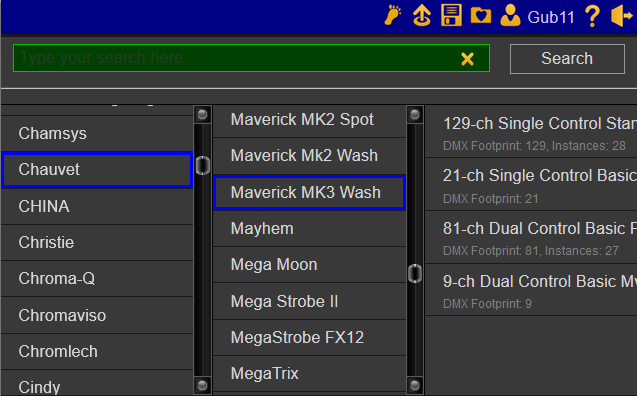
Task: Select fixture Mega Moon
Action: coord(310,265)
